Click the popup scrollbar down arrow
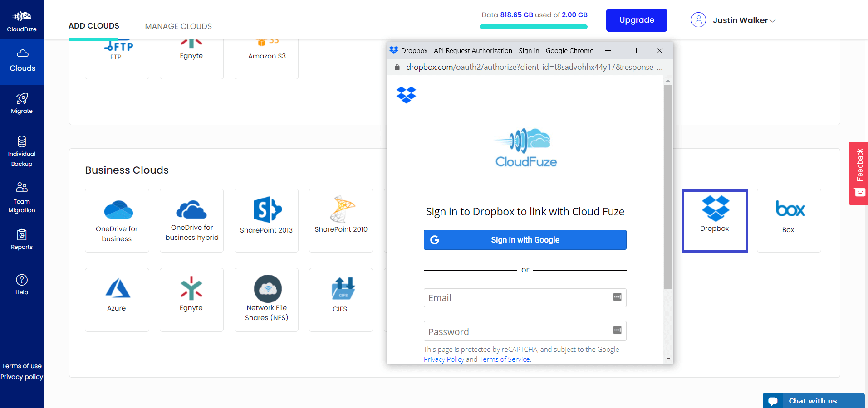Image resolution: width=868 pixels, height=408 pixels. (668, 359)
